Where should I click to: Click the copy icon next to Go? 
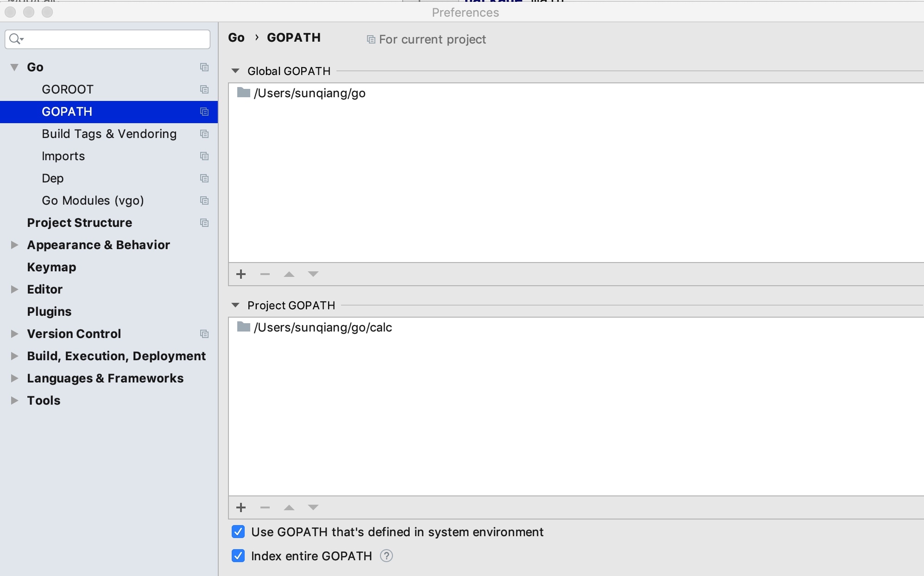(204, 66)
